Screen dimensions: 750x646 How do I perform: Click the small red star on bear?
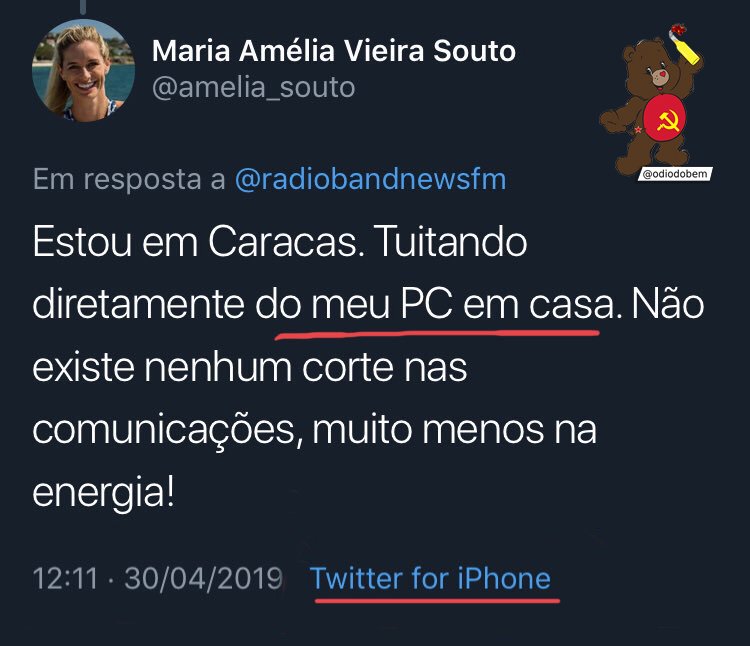[x=638, y=129]
